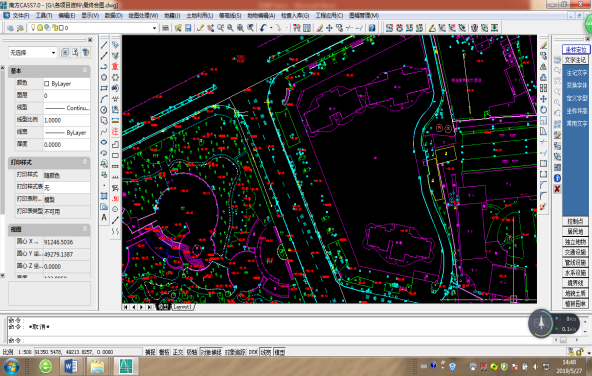Click the save icon in the top toolbar
The height and width of the screenshot is (376, 592).
click(188, 28)
